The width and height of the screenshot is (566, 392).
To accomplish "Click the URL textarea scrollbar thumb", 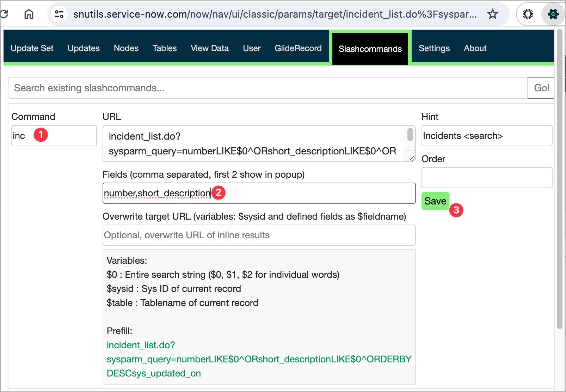I will pyautogui.click(x=410, y=135).
